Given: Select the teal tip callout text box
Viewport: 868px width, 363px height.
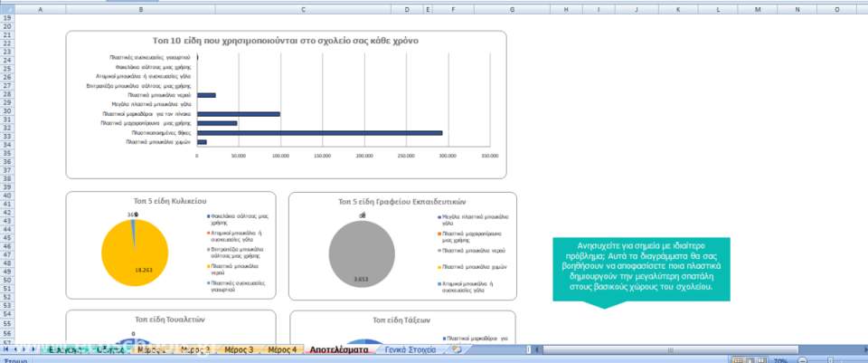Looking at the screenshot, I should point(640,267).
